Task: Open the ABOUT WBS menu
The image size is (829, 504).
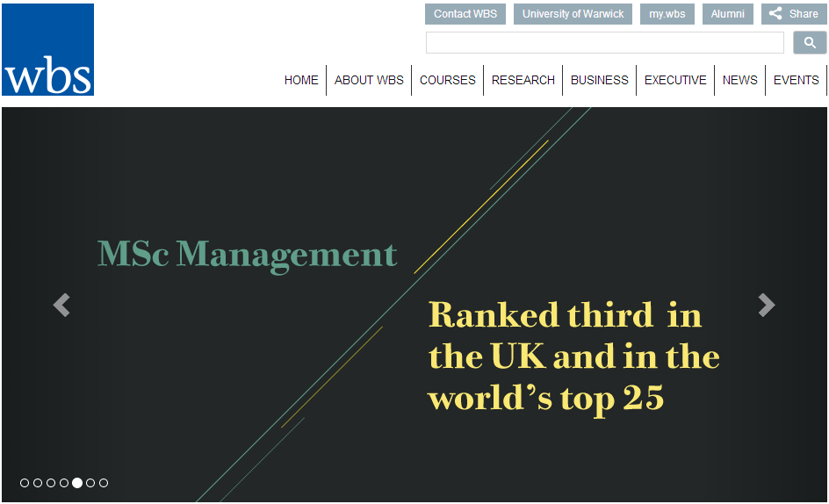Action: [369, 80]
